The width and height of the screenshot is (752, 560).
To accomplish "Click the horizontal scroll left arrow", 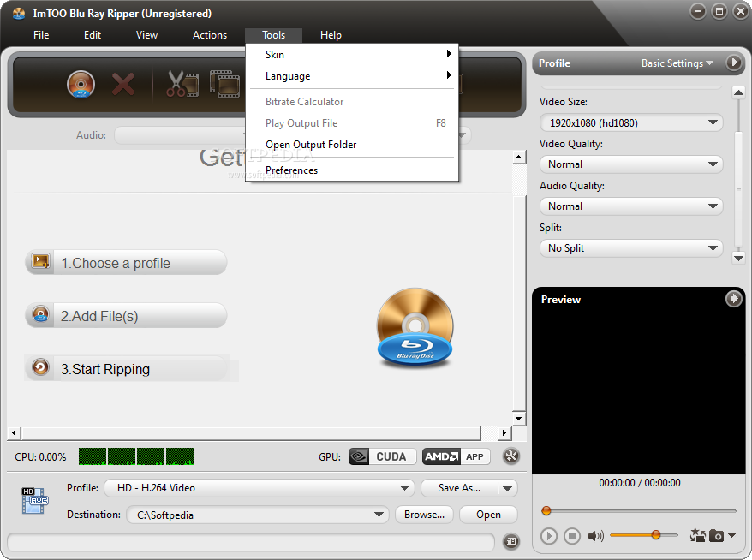I will [14, 433].
